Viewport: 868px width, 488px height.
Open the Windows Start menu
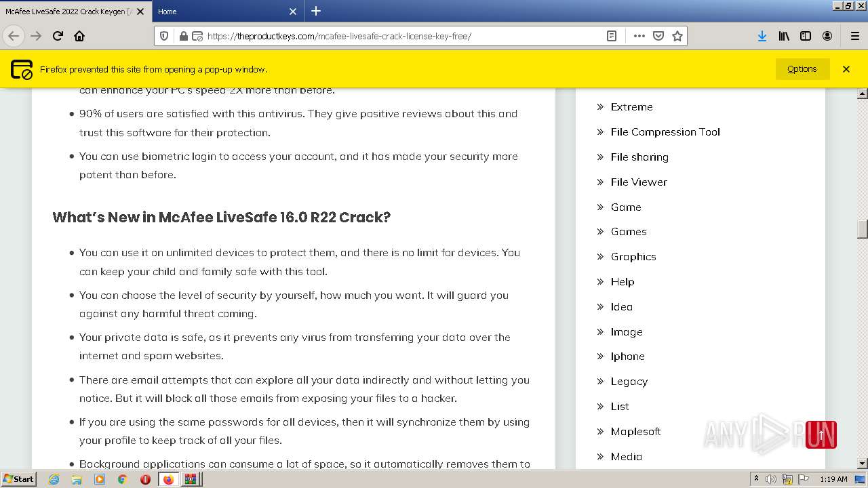coord(18,479)
